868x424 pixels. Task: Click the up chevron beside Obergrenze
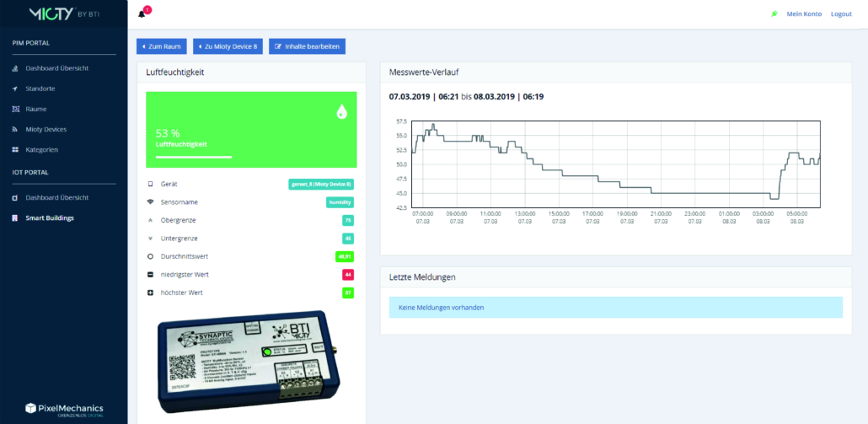(150, 220)
